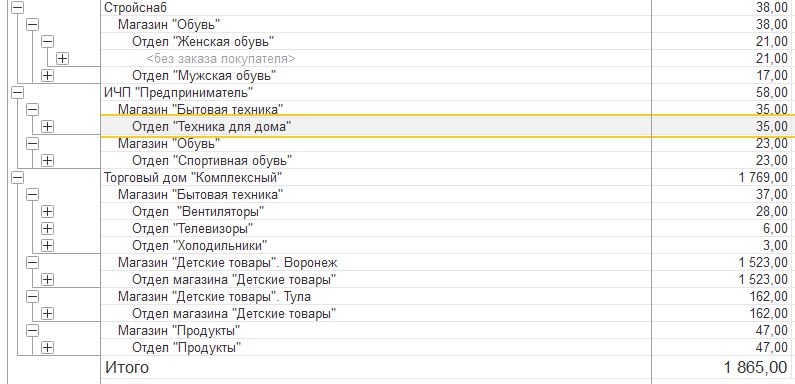The height and width of the screenshot is (384, 795).
Task: Select Отдел "Телевизоры" label
Action: (x=193, y=229)
